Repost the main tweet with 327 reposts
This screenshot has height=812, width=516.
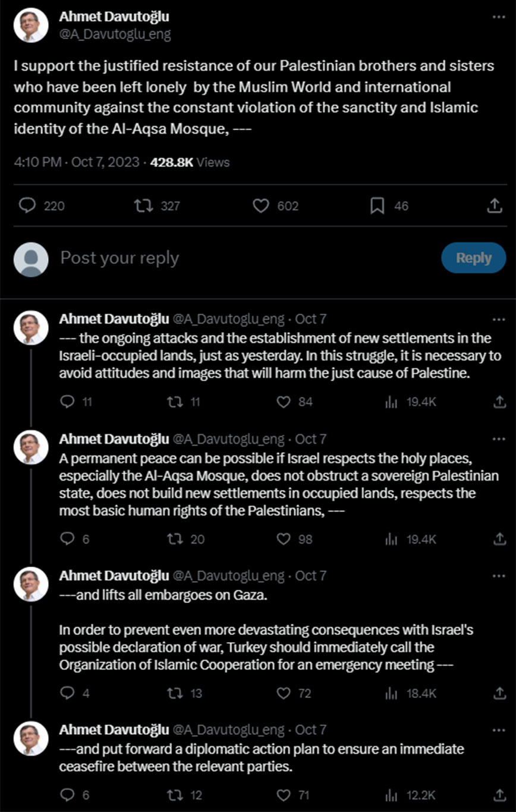pyautogui.click(x=143, y=206)
